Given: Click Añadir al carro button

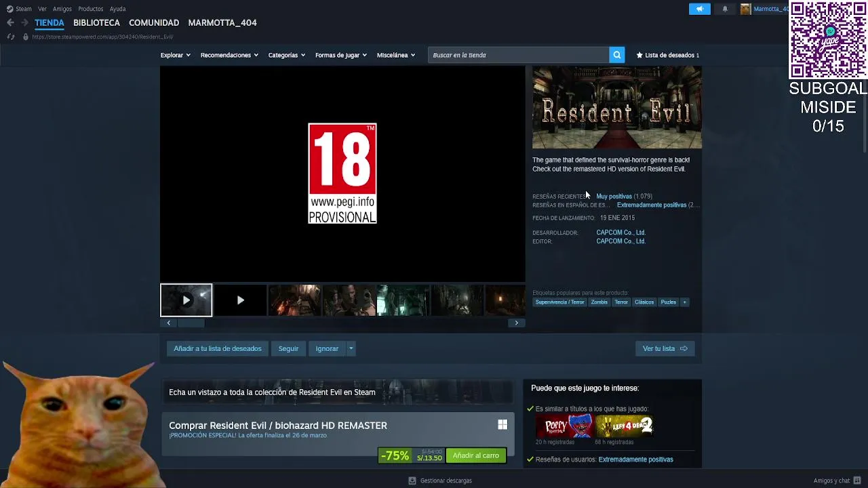Looking at the screenshot, I should pos(476,455).
